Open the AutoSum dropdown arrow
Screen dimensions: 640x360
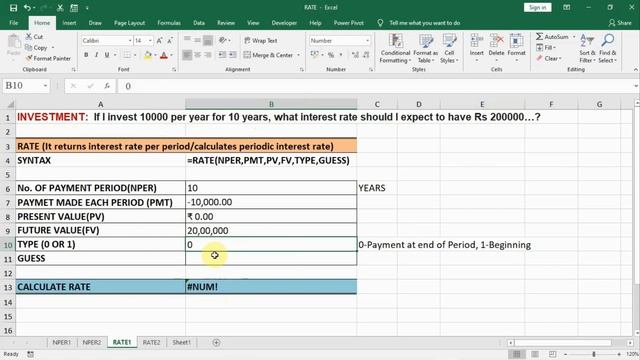pyautogui.click(x=573, y=37)
